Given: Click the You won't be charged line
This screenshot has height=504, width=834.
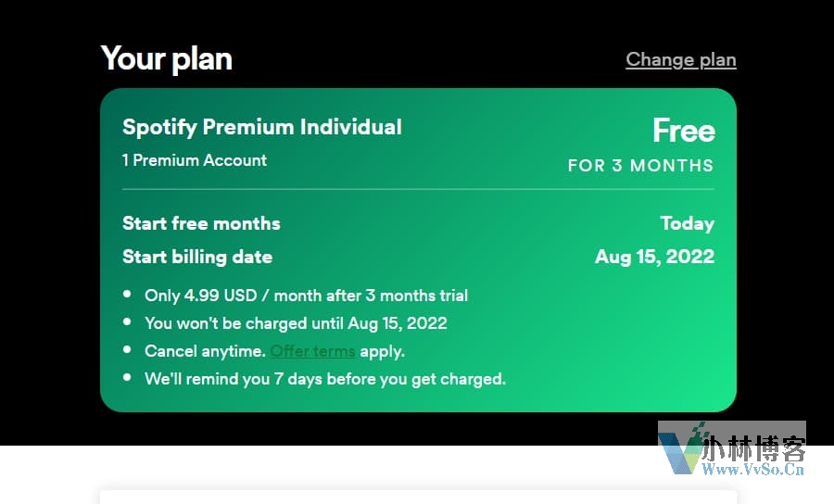Looking at the screenshot, I should (x=296, y=323).
